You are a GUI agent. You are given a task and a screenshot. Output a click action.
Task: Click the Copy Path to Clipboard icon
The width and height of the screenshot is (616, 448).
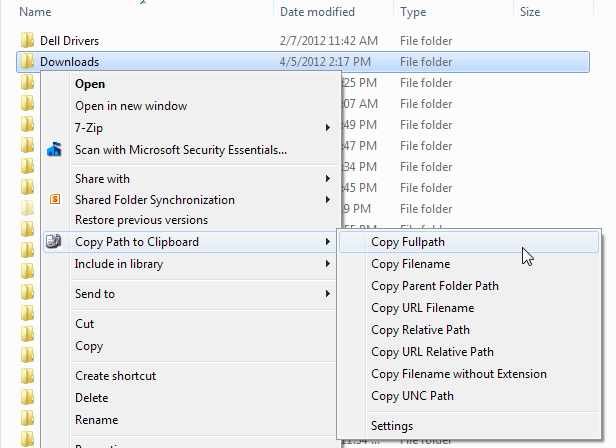pos(53,242)
